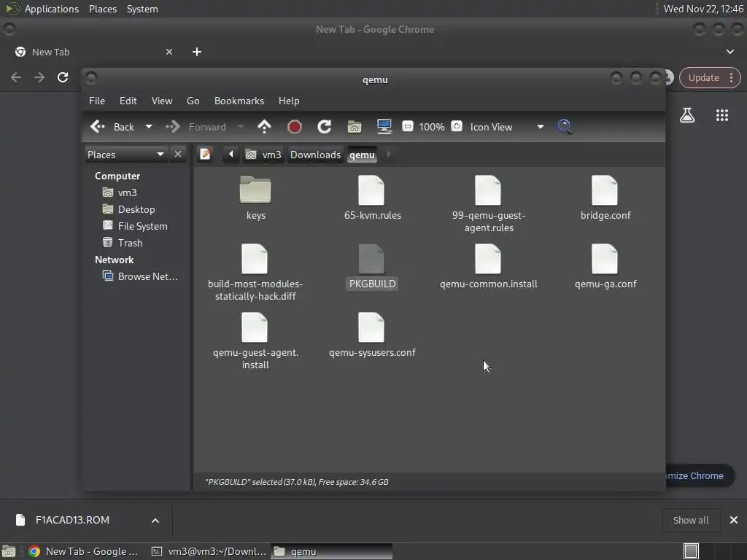Zoom in with the plus icon
The image size is (747, 560).
tap(457, 126)
